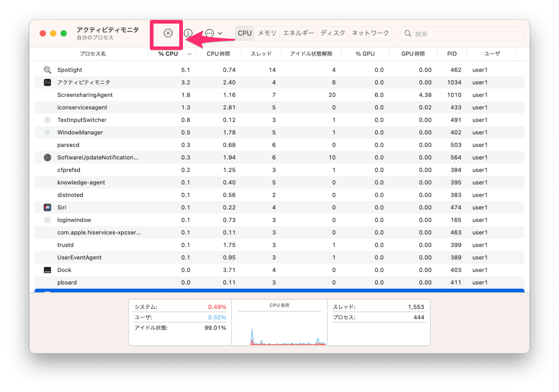Click the アイドル状態 value 99.01%

215,328
